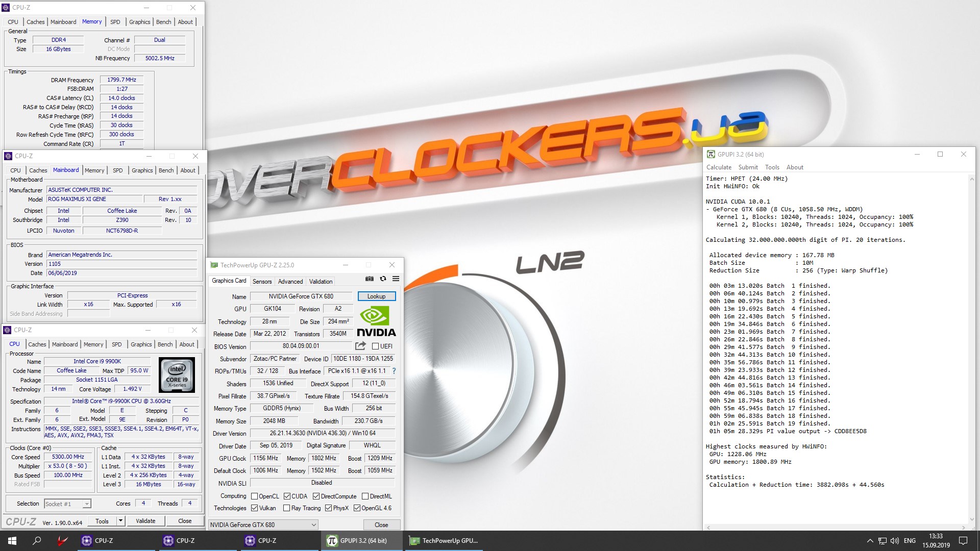Screen dimensions: 980x551
Task: Toggle the Vulkan checkbox
Action: [x=254, y=508]
